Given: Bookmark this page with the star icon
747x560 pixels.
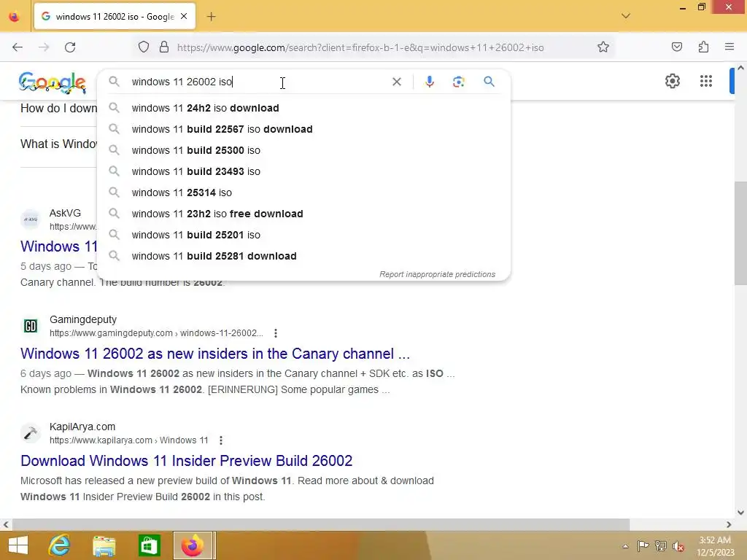Looking at the screenshot, I should (x=603, y=47).
